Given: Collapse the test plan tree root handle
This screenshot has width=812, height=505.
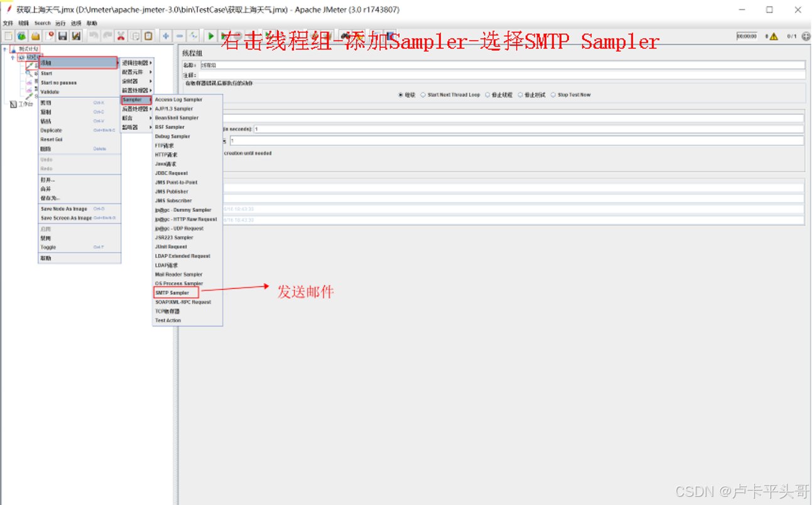Looking at the screenshot, I should (x=5, y=49).
